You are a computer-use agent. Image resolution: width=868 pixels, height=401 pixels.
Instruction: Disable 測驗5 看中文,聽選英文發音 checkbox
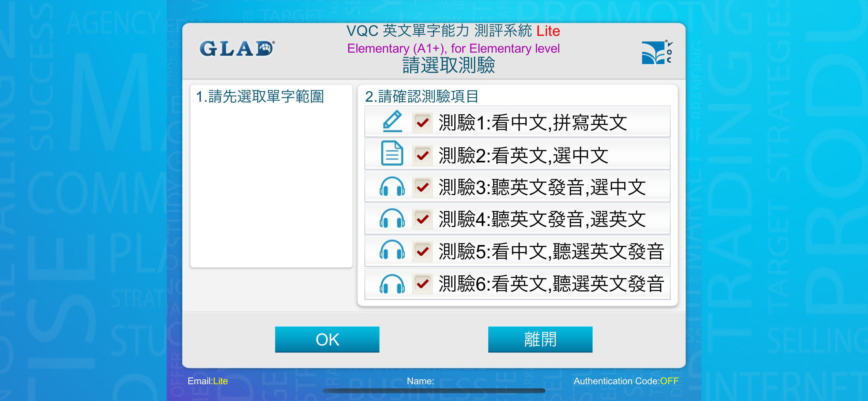pyautogui.click(x=422, y=251)
